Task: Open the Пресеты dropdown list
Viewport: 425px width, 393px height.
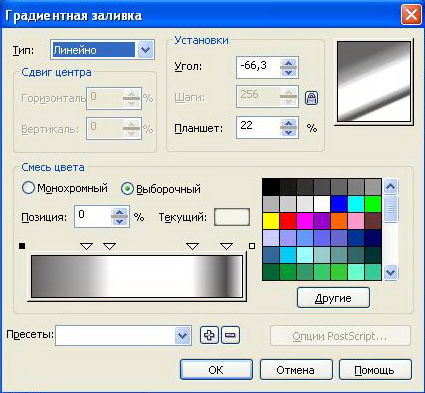Action: [182, 335]
